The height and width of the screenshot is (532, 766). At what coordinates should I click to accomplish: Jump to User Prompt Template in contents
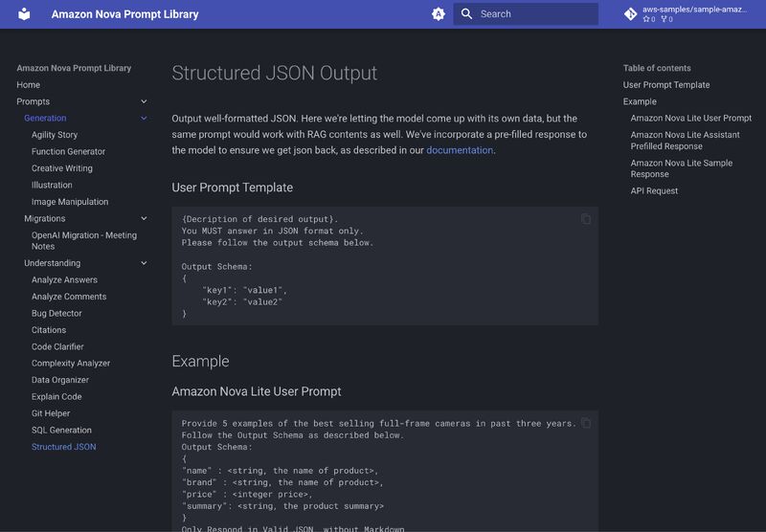(x=666, y=85)
